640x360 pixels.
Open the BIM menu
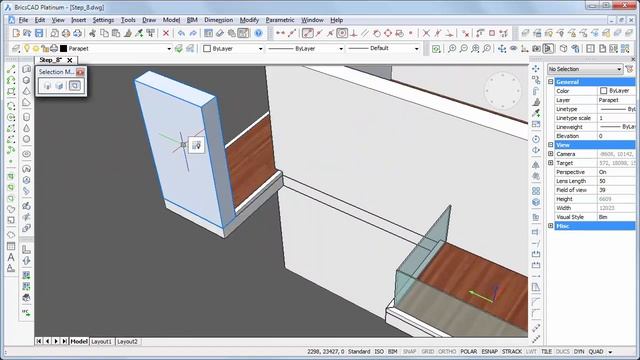pos(192,20)
